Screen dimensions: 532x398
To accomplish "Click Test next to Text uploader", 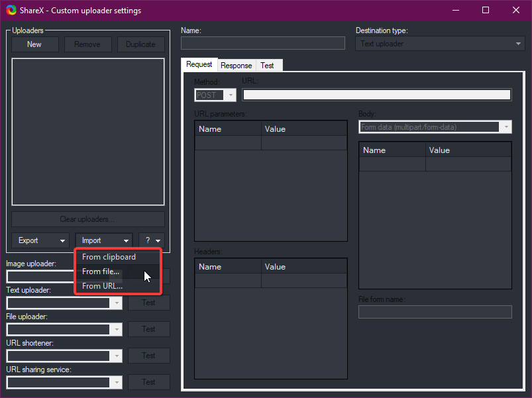I will point(149,303).
